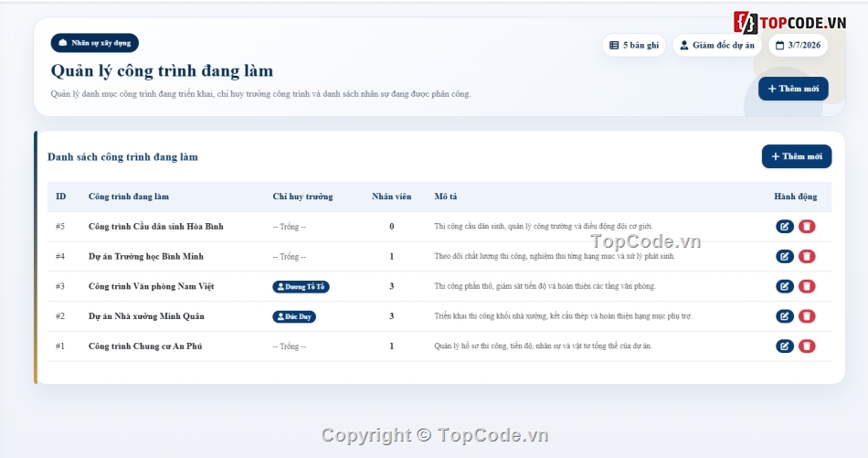868x458 pixels.
Task: Click the Danh sách công trình đang làm heading
Action: (x=123, y=157)
